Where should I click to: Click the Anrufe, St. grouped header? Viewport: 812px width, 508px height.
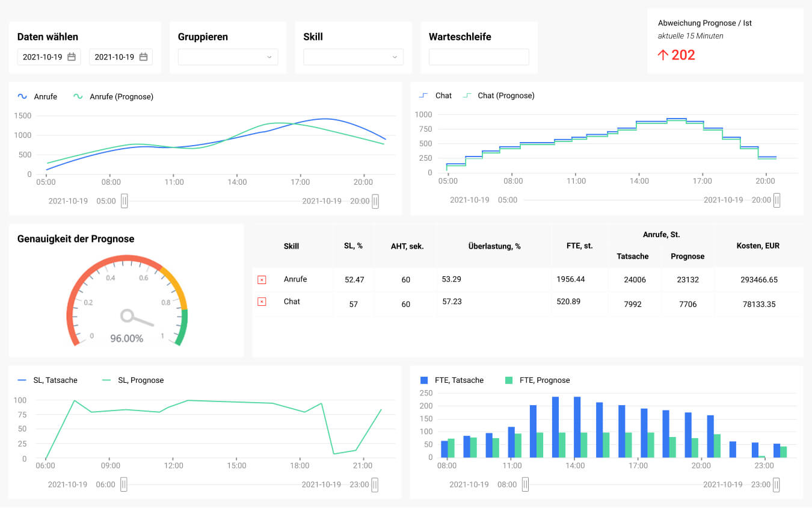pyautogui.click(x=660, y=235)
